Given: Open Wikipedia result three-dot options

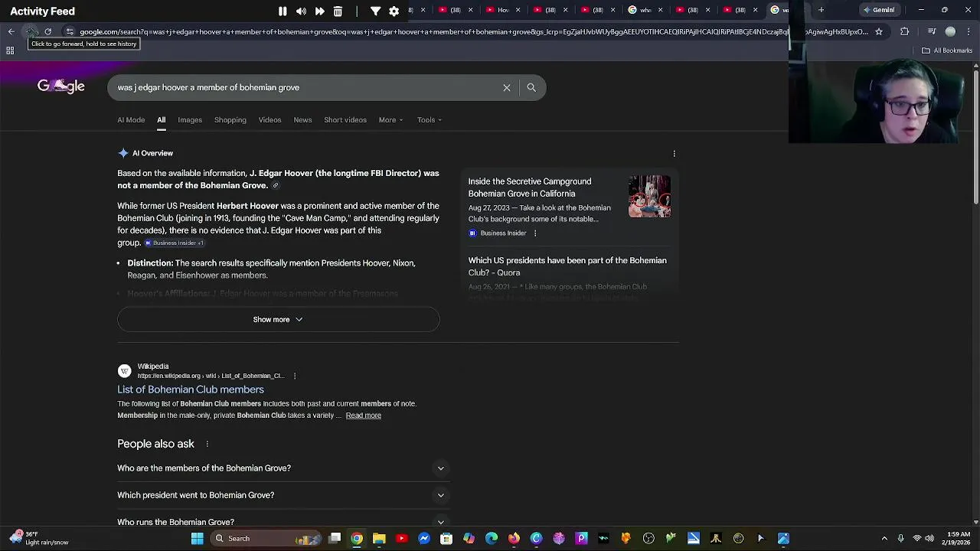Looking at the screenshot, I should pyautogui.click(x=295, y=376).
